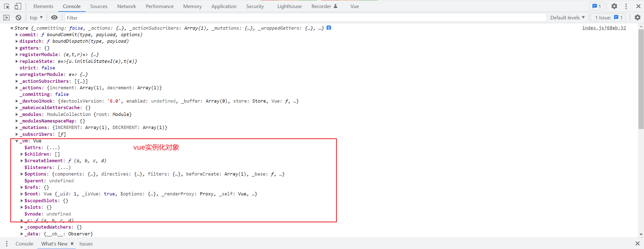Click the blue info icon after Store
Viewport: 644px width, 249px height.
click(x=329, y=28)
